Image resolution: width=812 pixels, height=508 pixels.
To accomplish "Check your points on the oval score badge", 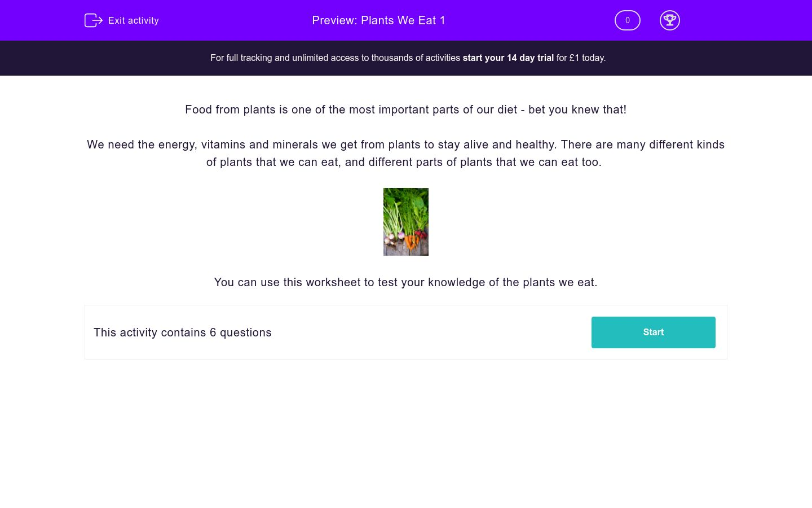I will [627, 20].
